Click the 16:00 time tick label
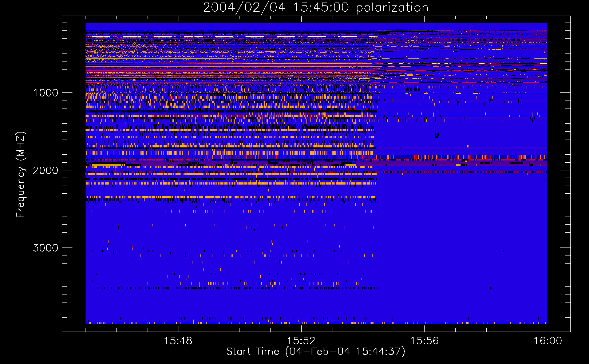This screenshot has height=364, width=589. 548,341
